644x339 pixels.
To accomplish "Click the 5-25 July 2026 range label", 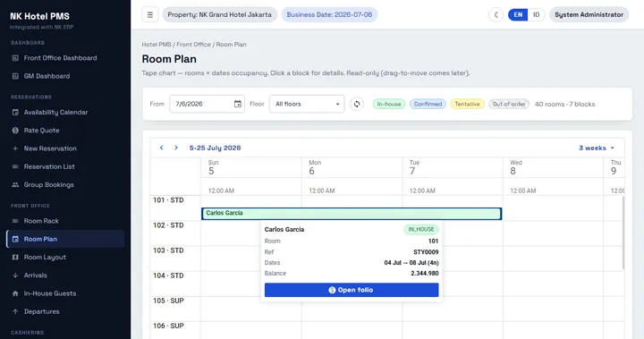I will click(x=215, y=148).
